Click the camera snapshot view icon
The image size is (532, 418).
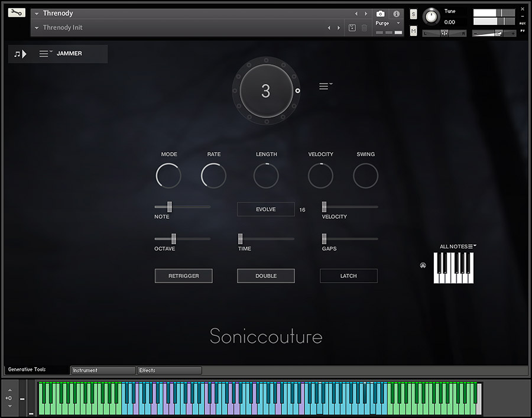pos(381,14)
